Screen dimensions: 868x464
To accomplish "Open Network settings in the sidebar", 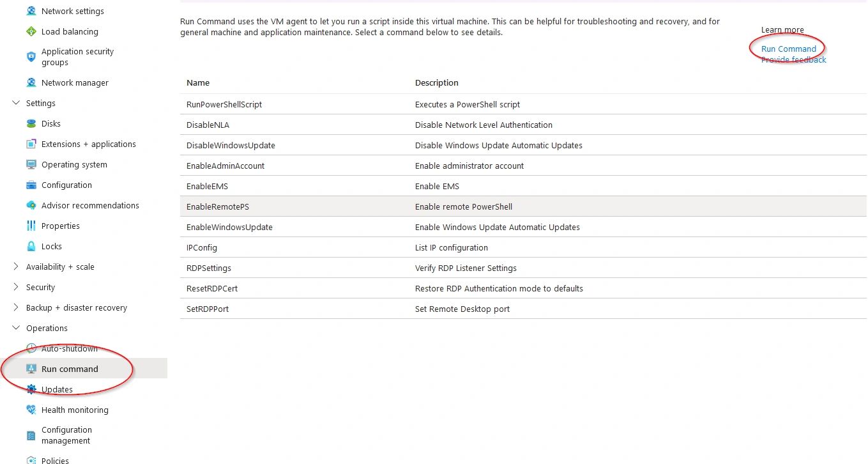I will [31, 11].
